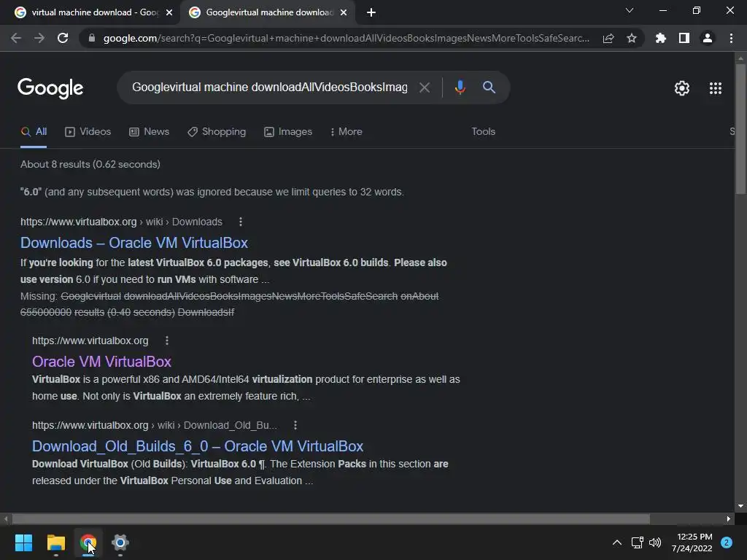
Task: Open the 'Oracle VM VirtualBox' link
Action: pos(101,362)
